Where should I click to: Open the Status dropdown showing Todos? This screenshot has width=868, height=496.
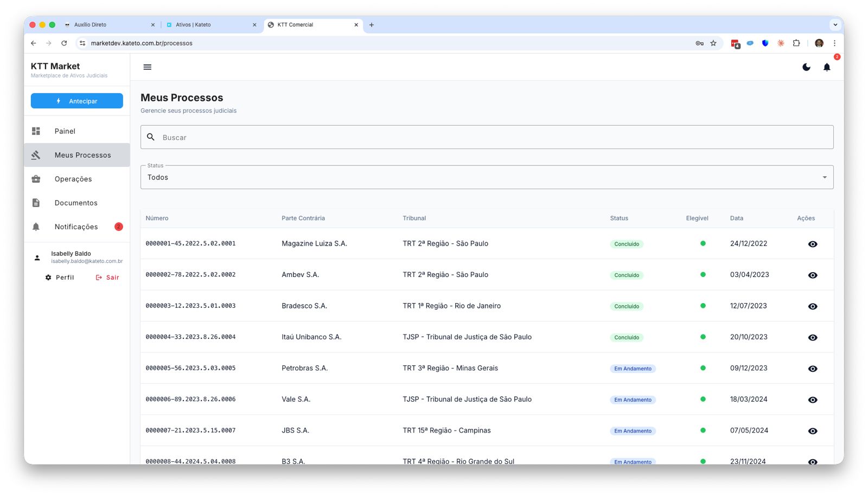click(486, 177)
